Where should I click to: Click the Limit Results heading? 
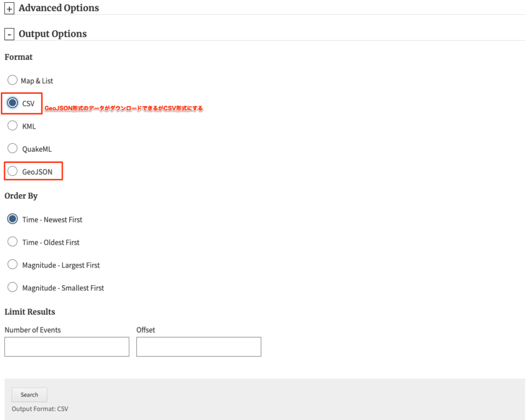click(x=30, y=311)
